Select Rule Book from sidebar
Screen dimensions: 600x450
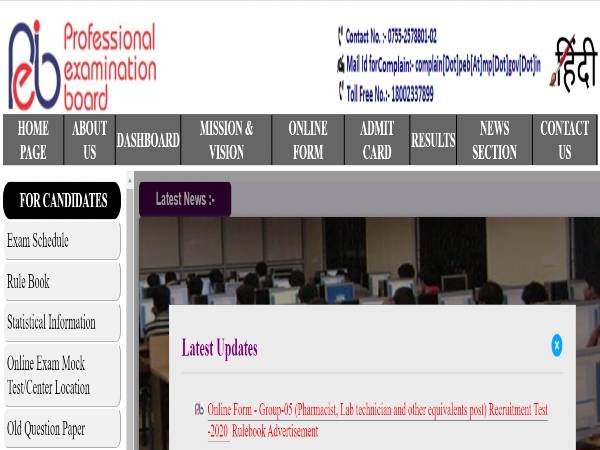coord(60,282)
